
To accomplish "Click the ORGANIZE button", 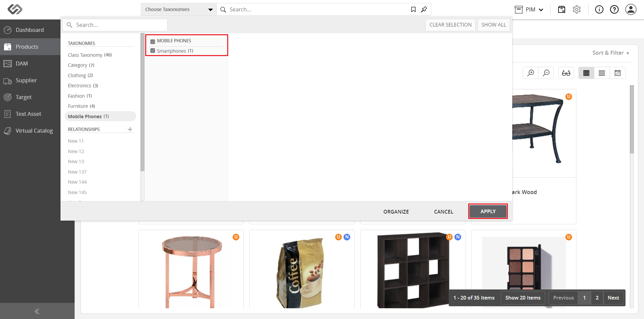I will [x=396, y=212].
